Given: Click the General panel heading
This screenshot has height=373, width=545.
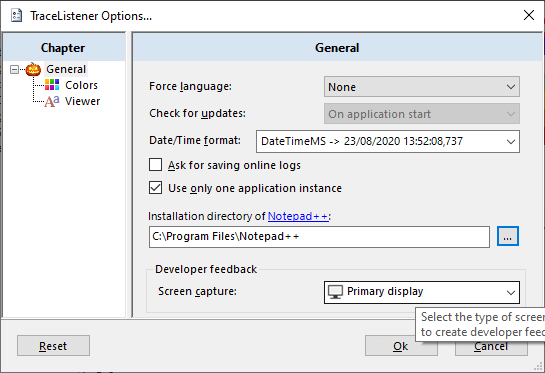Looking at the screenshot, I should click(x=337, y=48).
